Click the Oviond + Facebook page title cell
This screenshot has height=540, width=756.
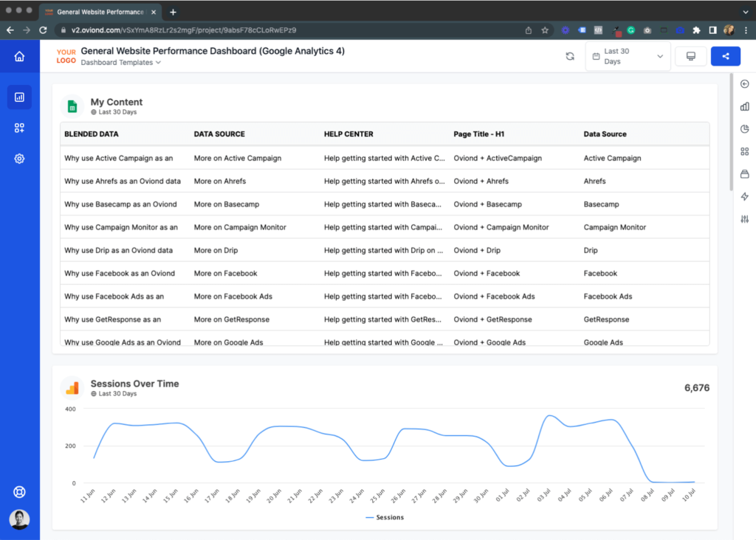tap(487, 273)
